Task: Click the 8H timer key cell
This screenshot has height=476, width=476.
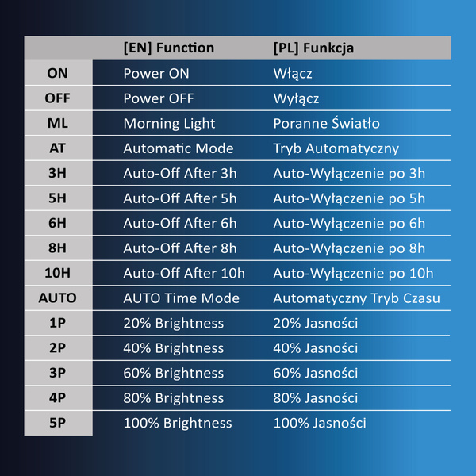Action: [58, 248]
